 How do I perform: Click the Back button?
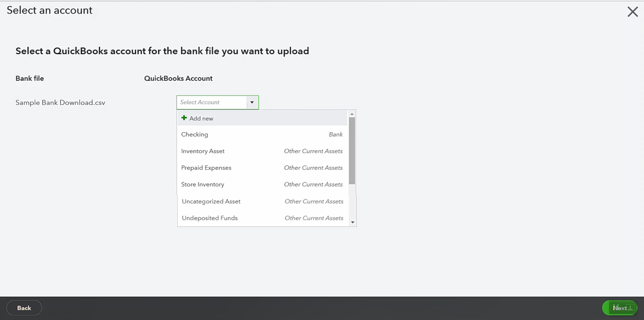24,307
